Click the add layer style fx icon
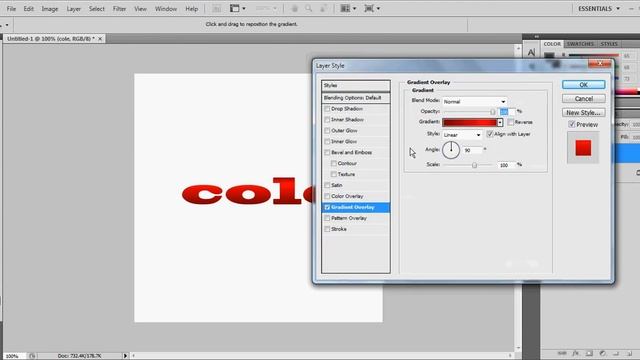The image size is (640, 360). tap(576, 353)
